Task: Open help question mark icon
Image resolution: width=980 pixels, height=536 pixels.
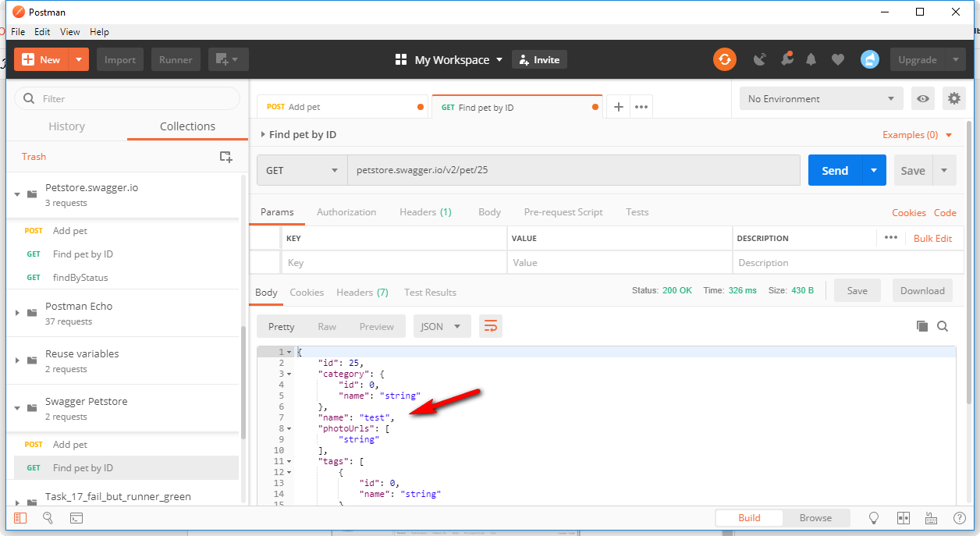Action: (959, 518)
